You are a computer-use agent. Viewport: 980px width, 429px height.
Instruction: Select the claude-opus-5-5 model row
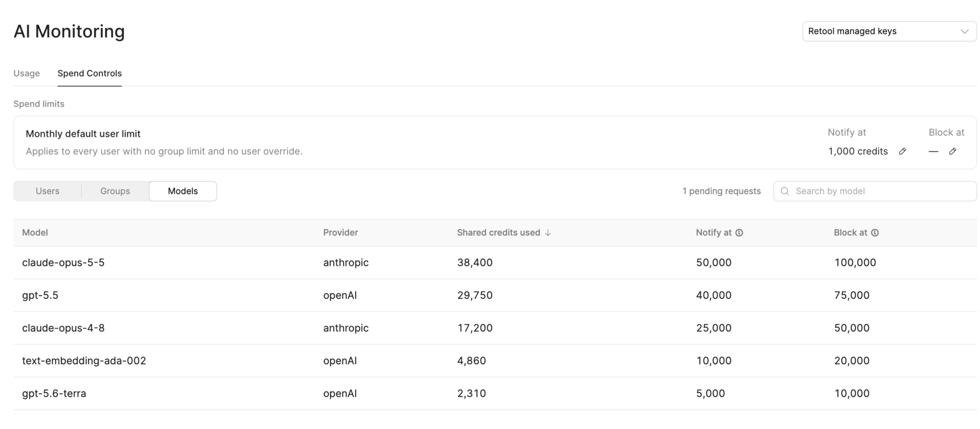(x=495, y=262)
